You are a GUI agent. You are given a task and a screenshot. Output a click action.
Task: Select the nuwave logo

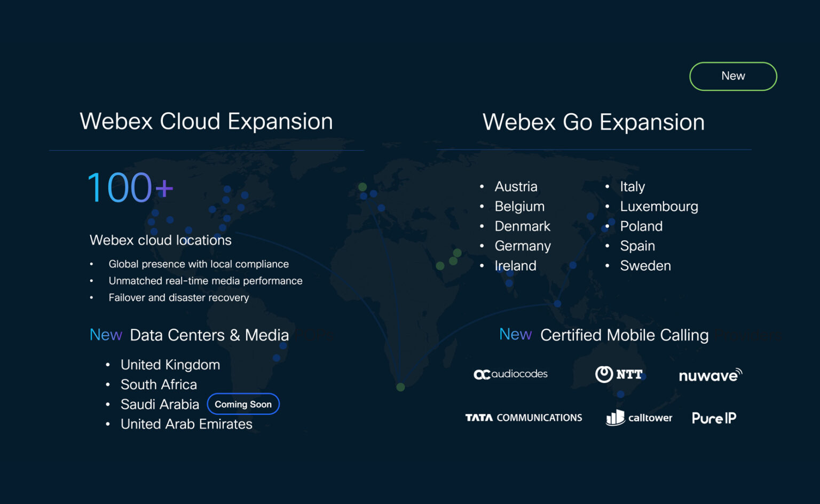pyautogui.click(x=710, y=375)
